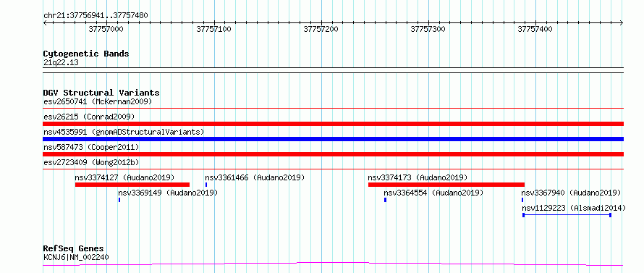The width and height of the screenshot is (644, 273).
Task: Click the RefSeq Genes track title
Action: [74, 249]
